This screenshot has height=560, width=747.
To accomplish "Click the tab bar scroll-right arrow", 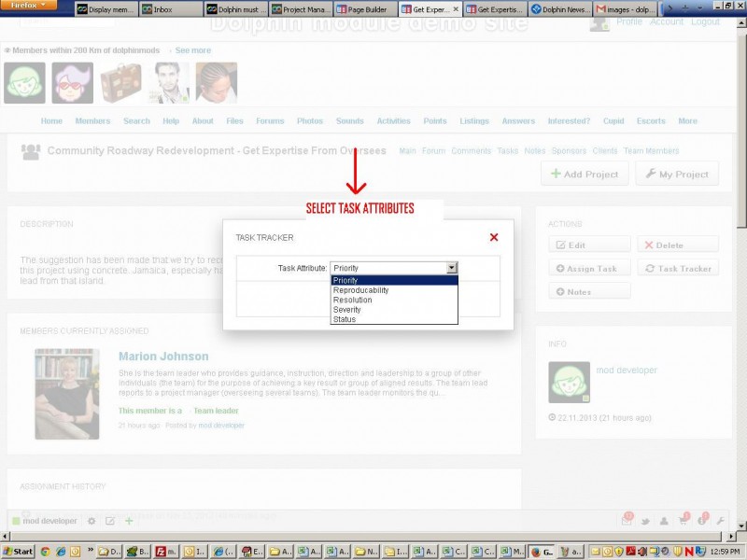I will [669, 8].
